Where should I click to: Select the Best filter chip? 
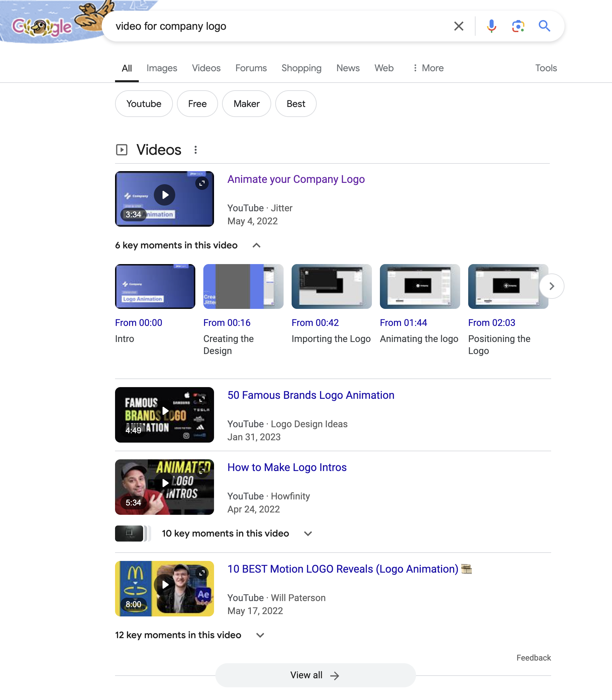(296, 104)
